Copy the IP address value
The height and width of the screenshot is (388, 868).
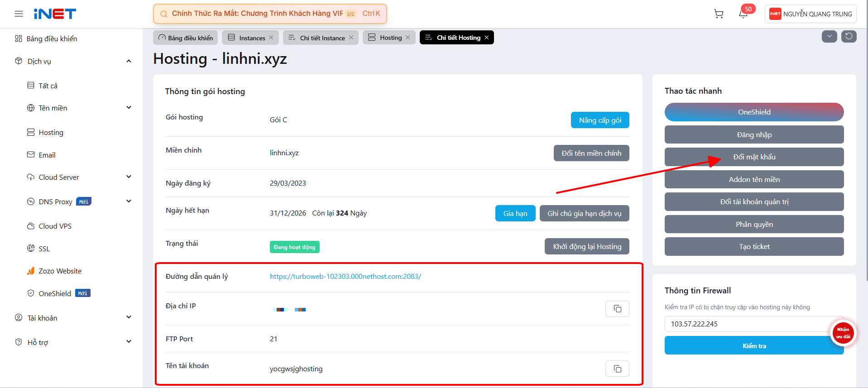(x=617, y=309)
